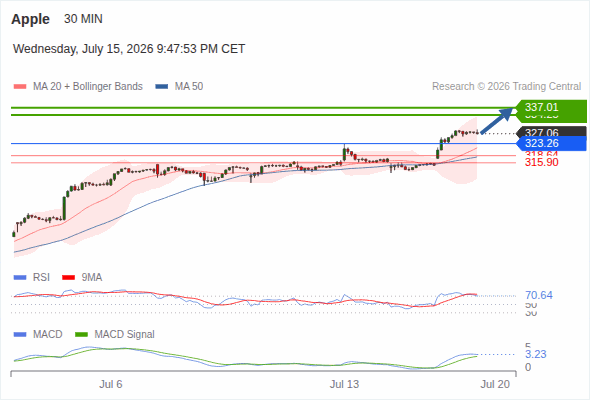
Task: Click the MA 20 + Bollinger Bands legend swatch
Action: (20, 87)
